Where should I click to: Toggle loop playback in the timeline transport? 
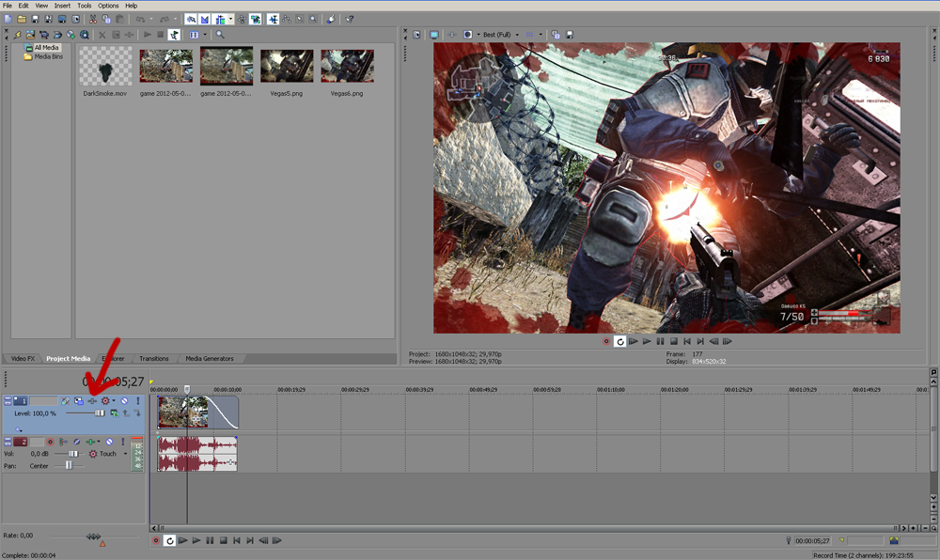point(170,541)
